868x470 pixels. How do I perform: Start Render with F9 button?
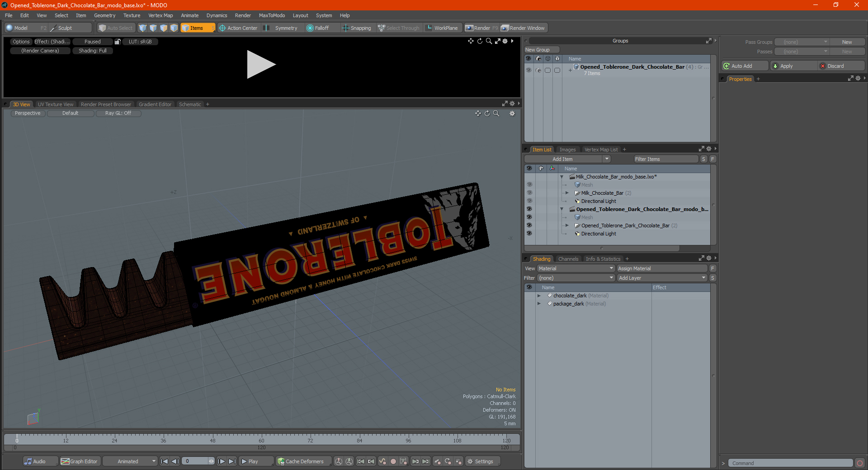[x=482, y=28]
